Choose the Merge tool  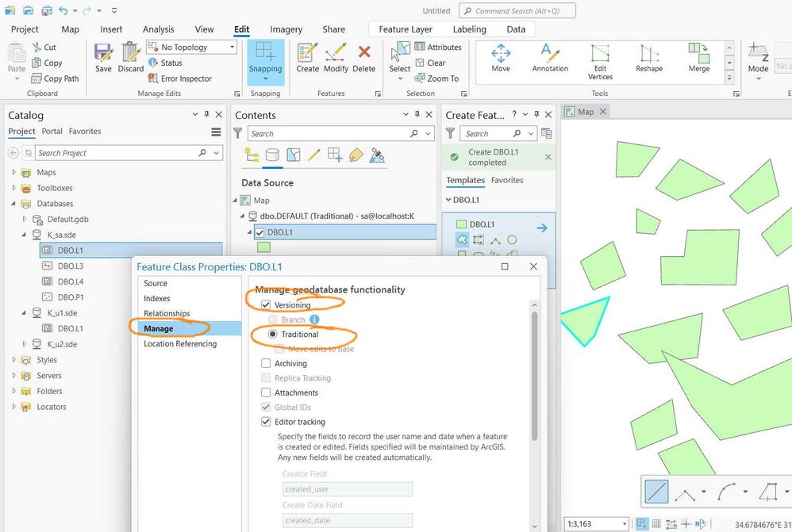click(x=699, y=58)
